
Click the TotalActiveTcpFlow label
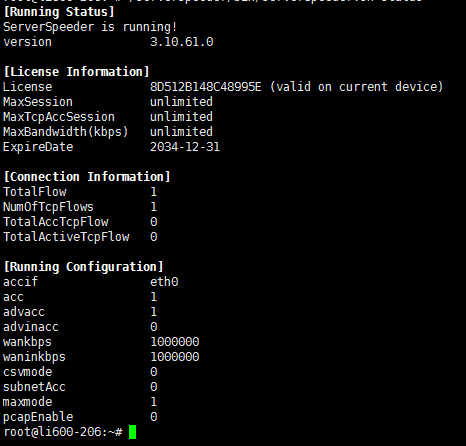coord(66,237)
